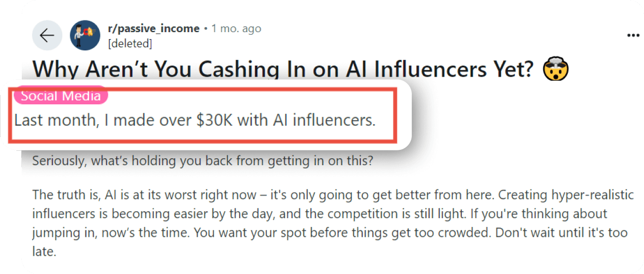Click the [deleted] author label
Screen dimensions: 644x274
(130, 44)
